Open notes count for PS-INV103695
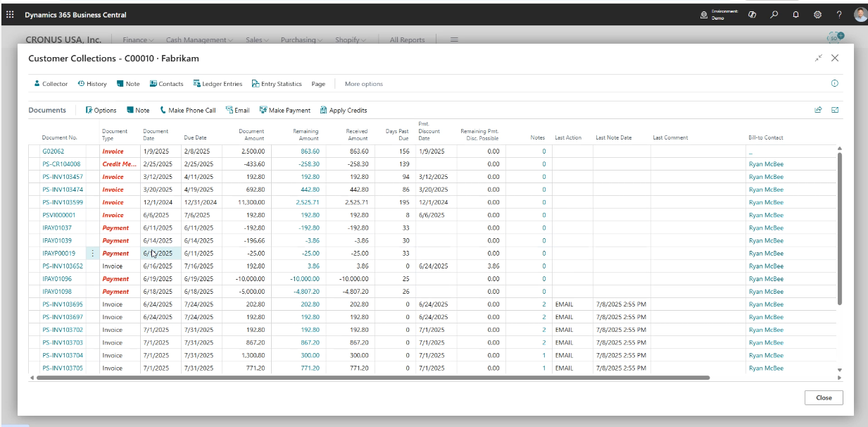This screenshot has width=868, height=427. [543, 304]
